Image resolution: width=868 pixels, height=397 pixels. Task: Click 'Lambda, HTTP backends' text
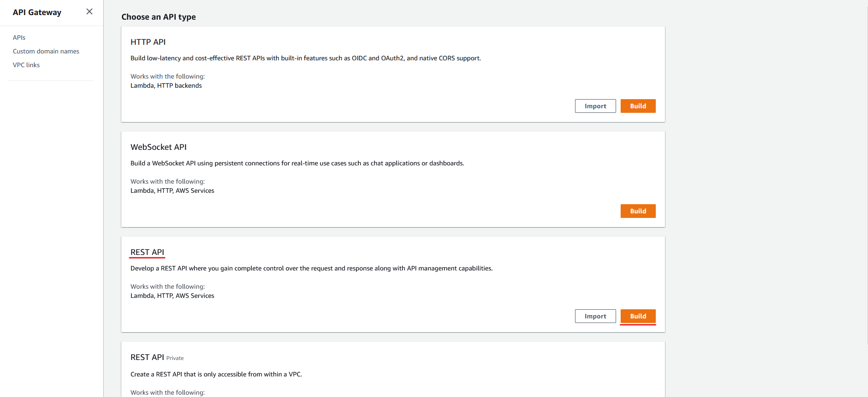click(166, 85)
